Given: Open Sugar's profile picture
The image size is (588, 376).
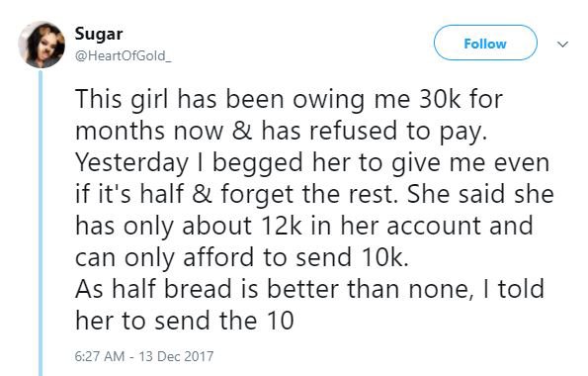Looking at the screenshot, I should (x=42, y=45).
